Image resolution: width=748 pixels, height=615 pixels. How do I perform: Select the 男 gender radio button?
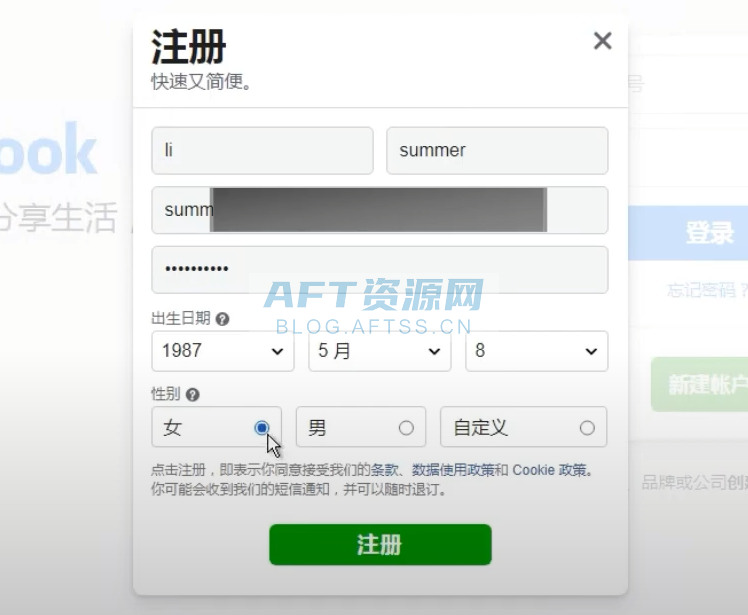406,427
